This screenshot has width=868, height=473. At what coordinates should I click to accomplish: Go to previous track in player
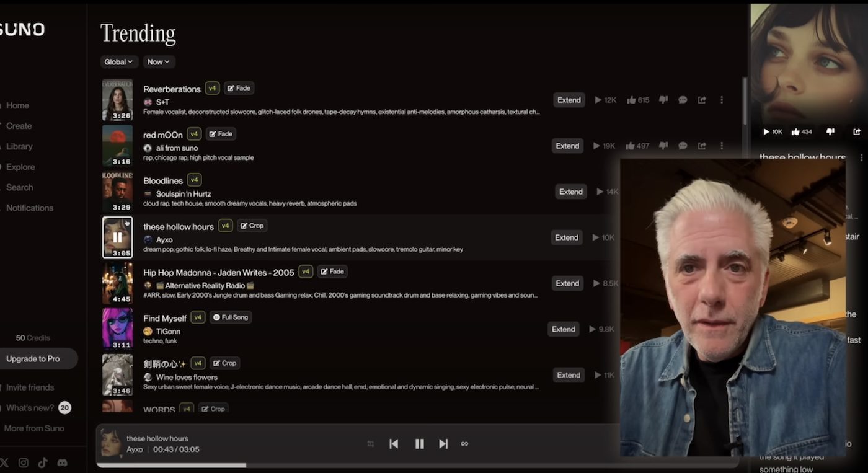[394, 444]
